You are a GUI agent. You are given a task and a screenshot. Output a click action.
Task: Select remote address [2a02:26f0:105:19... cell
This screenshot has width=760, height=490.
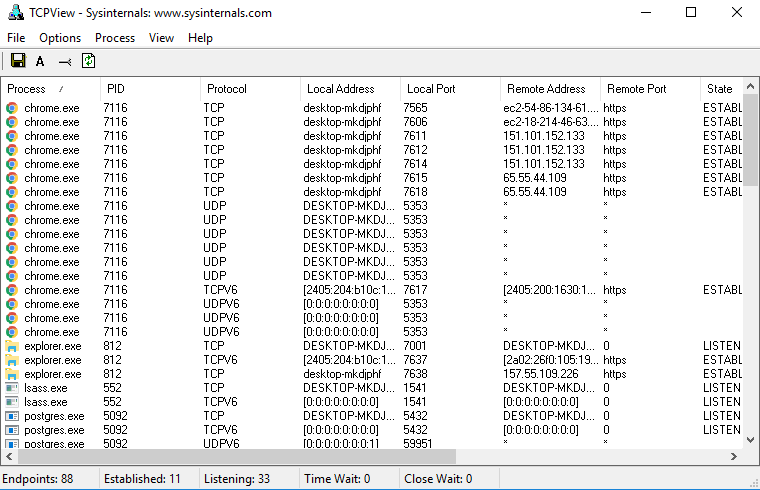(x=551, y=360)
